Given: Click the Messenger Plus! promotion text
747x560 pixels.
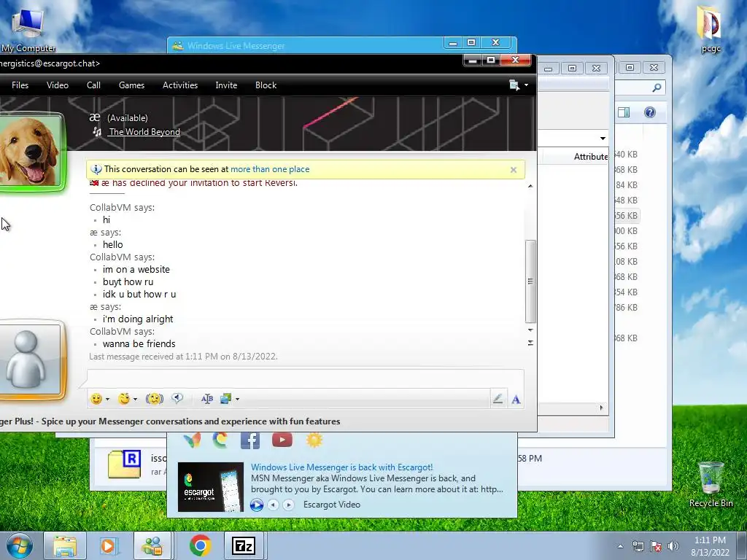Looking at the screenshot, I should pyautogui.click(x=170, y=421).
